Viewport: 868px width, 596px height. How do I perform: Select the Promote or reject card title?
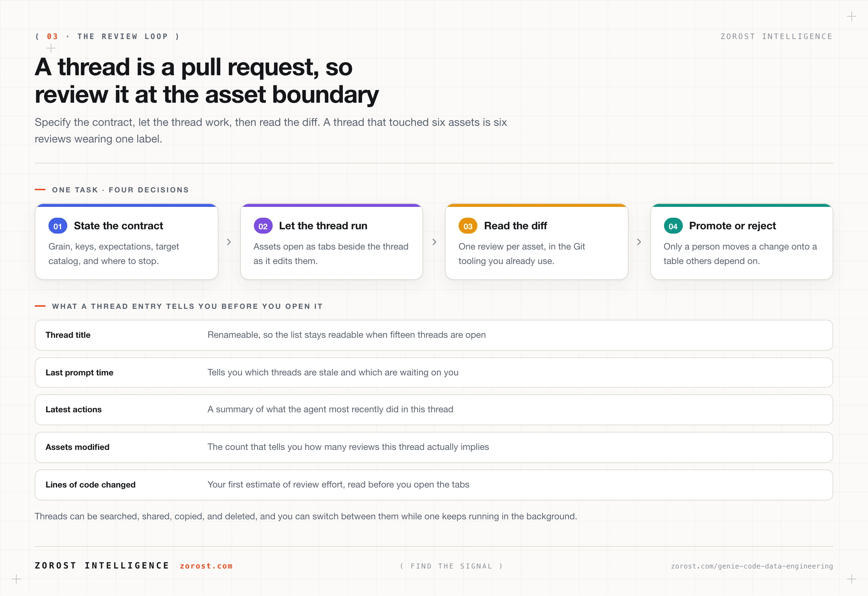(x=732, y=226)
